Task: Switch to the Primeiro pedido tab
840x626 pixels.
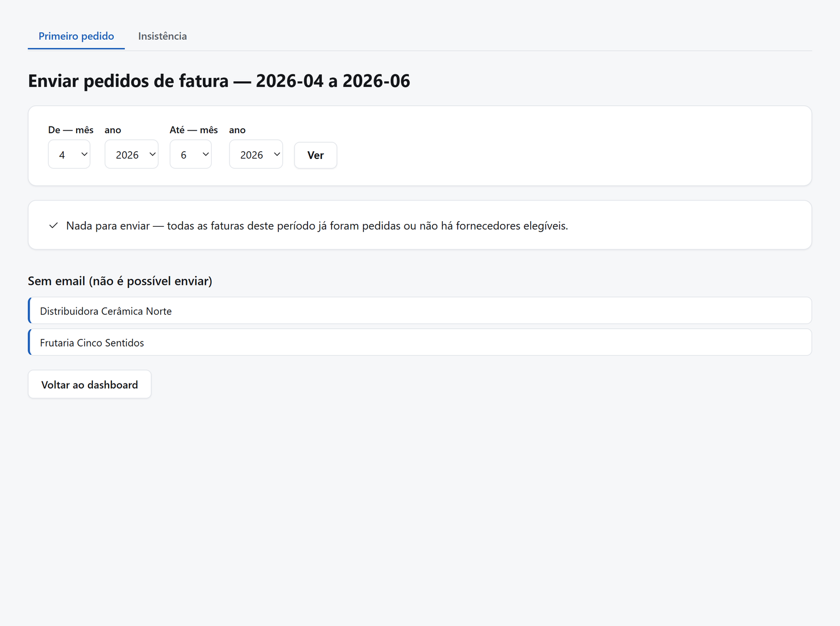Action: pyautogui.click(x=76, y=36)
